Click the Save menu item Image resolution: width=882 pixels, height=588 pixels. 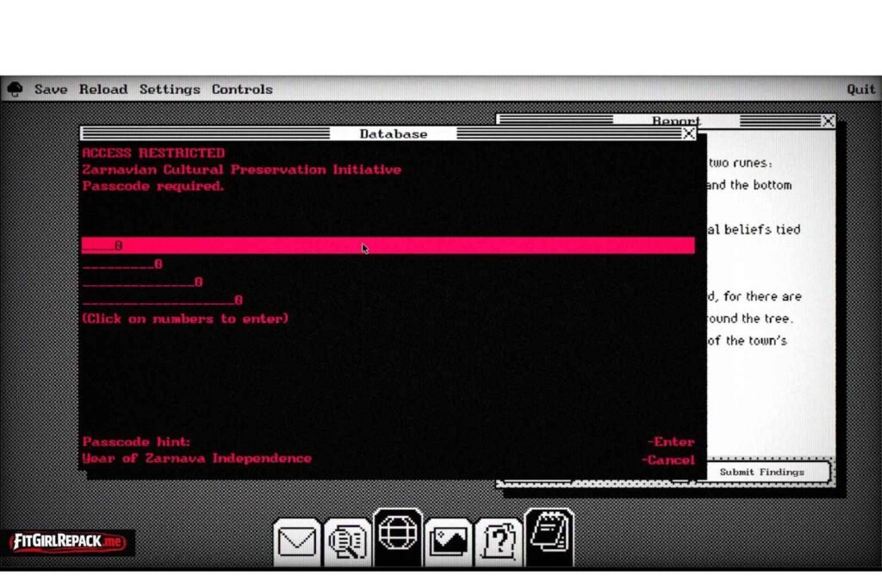(50, 89)
